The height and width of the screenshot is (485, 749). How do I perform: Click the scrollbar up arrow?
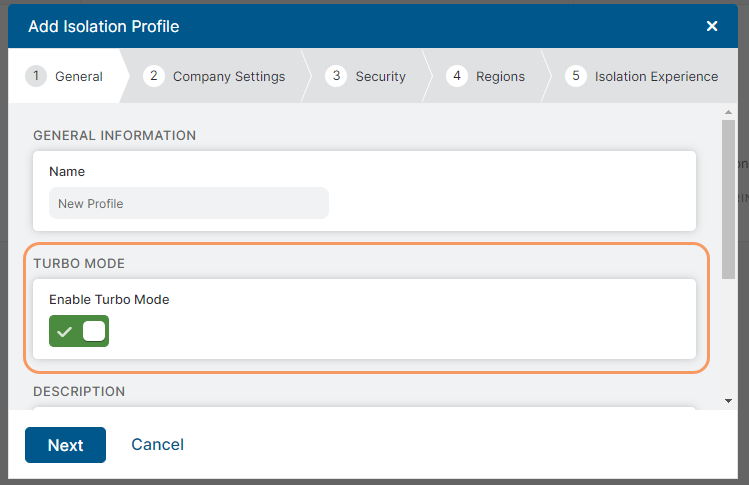(728, 113)
